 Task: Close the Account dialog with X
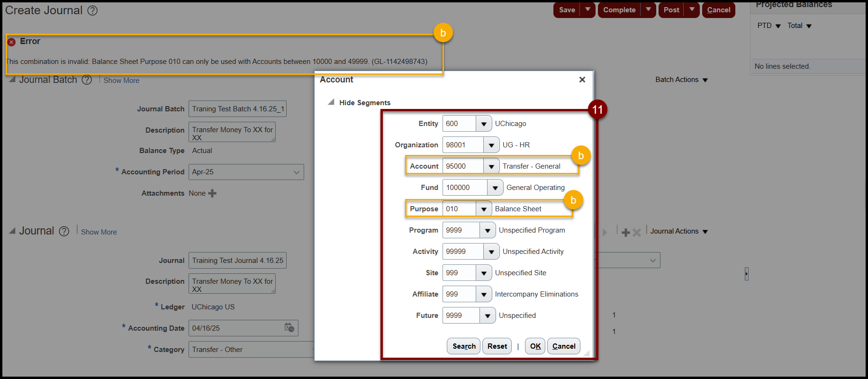click(x=582, y=80)
